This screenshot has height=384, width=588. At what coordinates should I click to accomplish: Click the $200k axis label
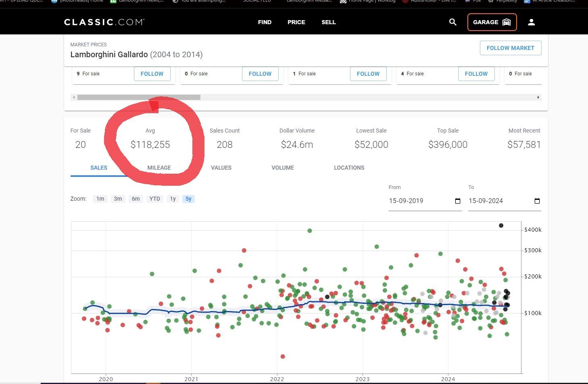pyautogui.click(x=533, y=276)
